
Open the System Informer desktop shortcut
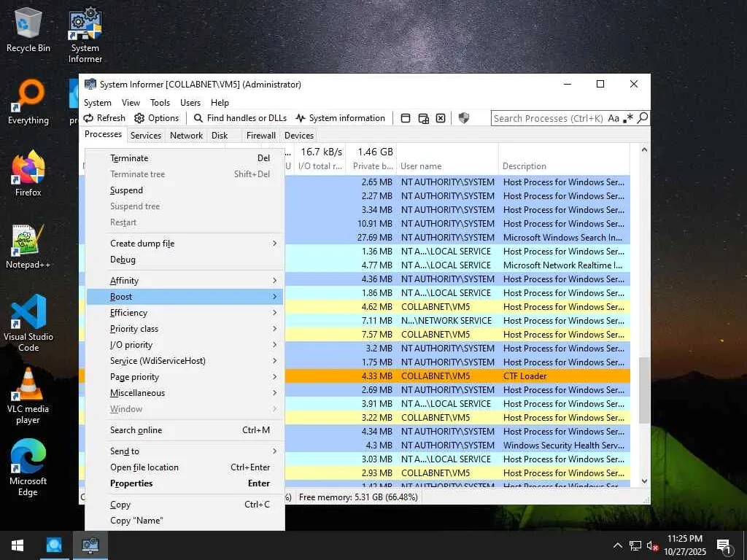tap(85, 35)
